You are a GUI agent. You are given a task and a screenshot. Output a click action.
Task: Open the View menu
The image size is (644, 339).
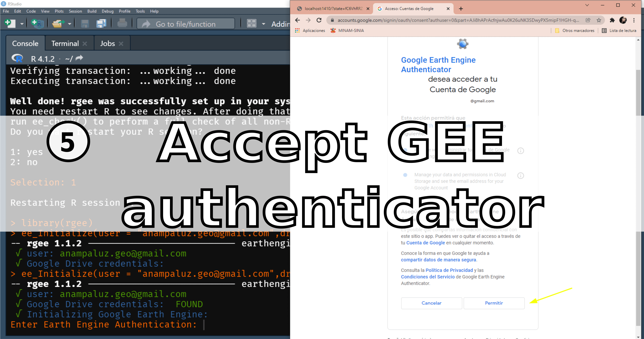[45, 11]
